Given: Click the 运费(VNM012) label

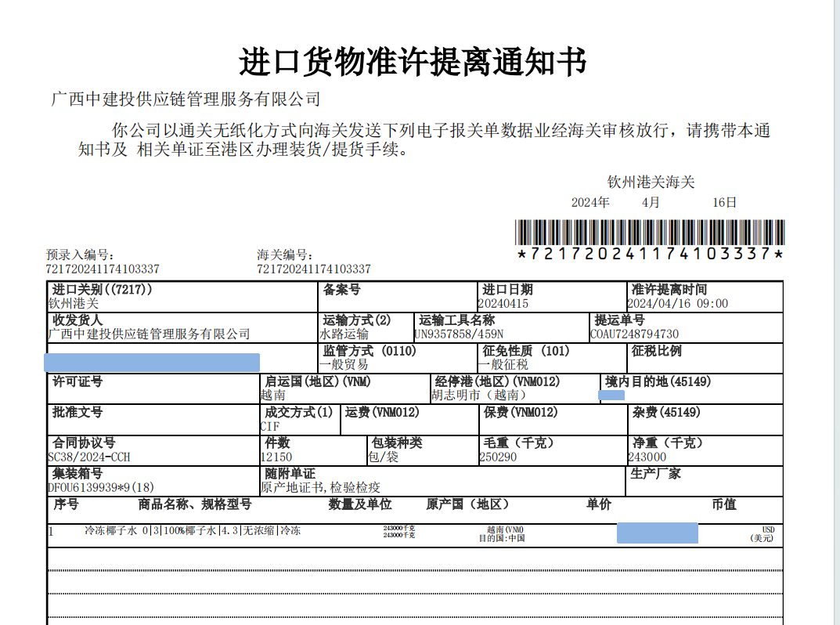Looking at the screenshot, I should (x=382, y=412).
